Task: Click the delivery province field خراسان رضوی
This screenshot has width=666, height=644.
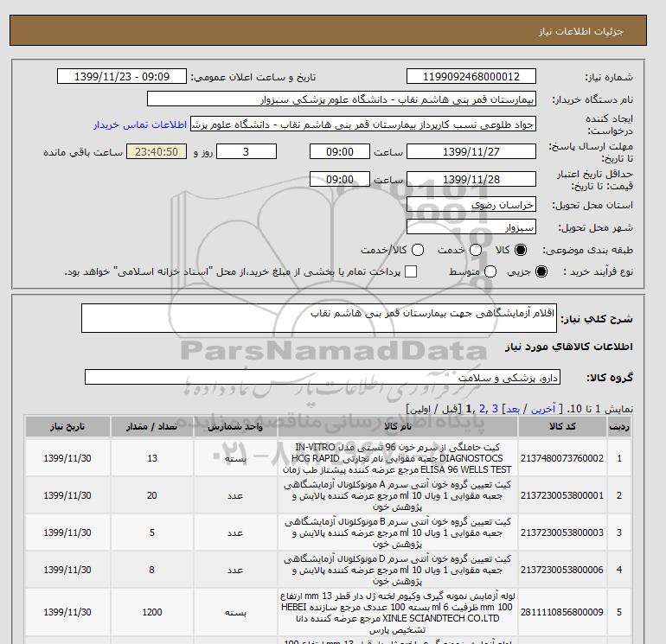Action: click(471, 205)
